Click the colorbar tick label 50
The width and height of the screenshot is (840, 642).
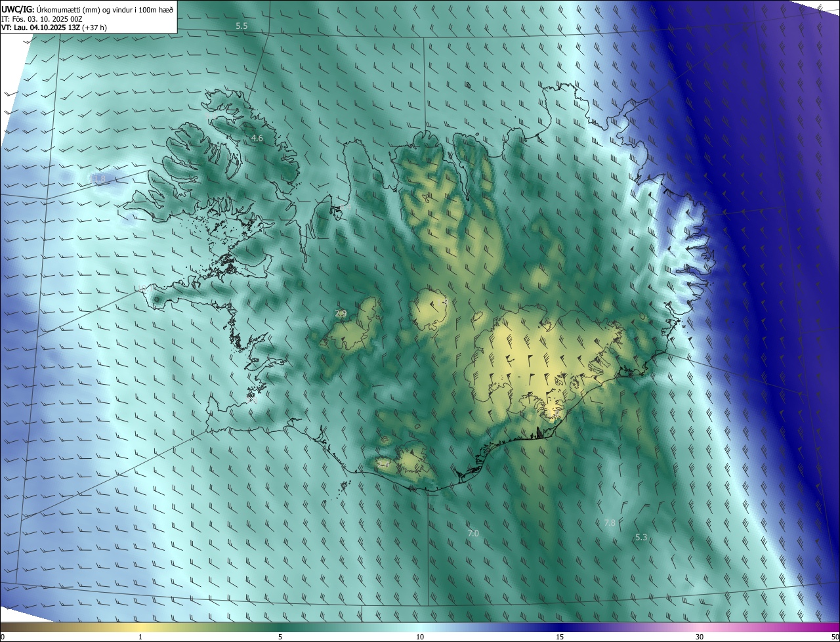[835, 637]
